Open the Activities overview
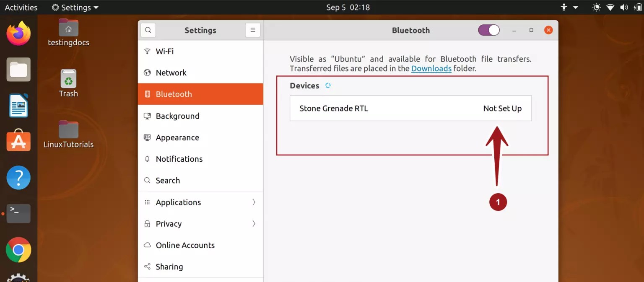644x282 pixels. pos(21,7)
